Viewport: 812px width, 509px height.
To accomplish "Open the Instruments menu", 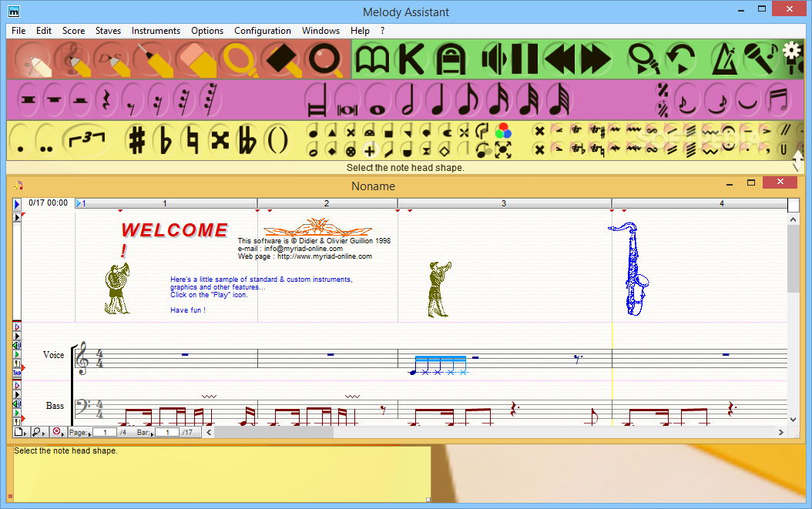I will pyautogui.click(x=156, y=31).
